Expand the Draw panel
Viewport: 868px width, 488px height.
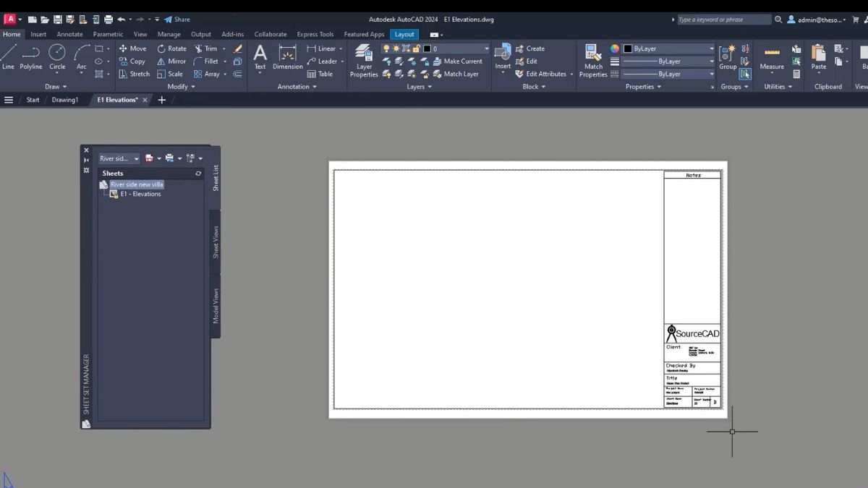click(x=56, y=87)
